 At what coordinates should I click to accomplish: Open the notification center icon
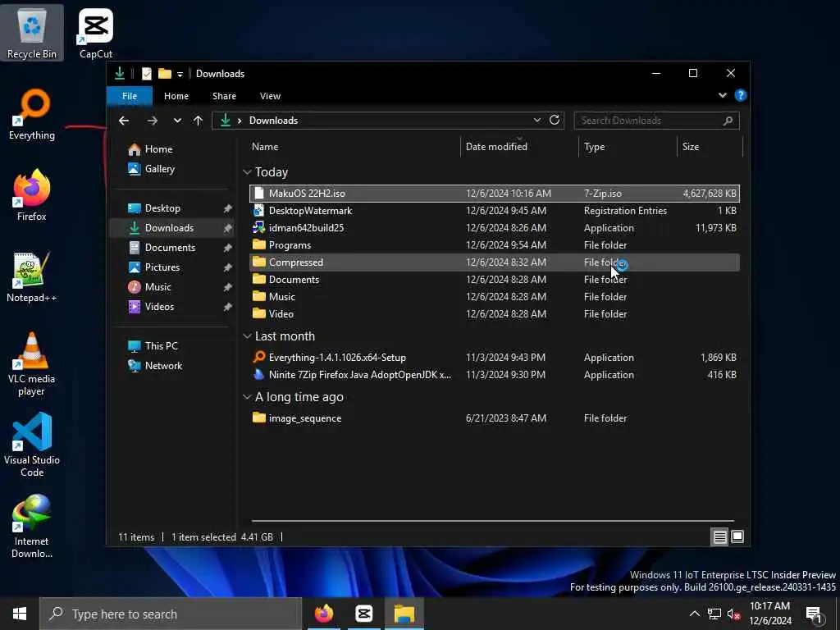pos(814,614)
